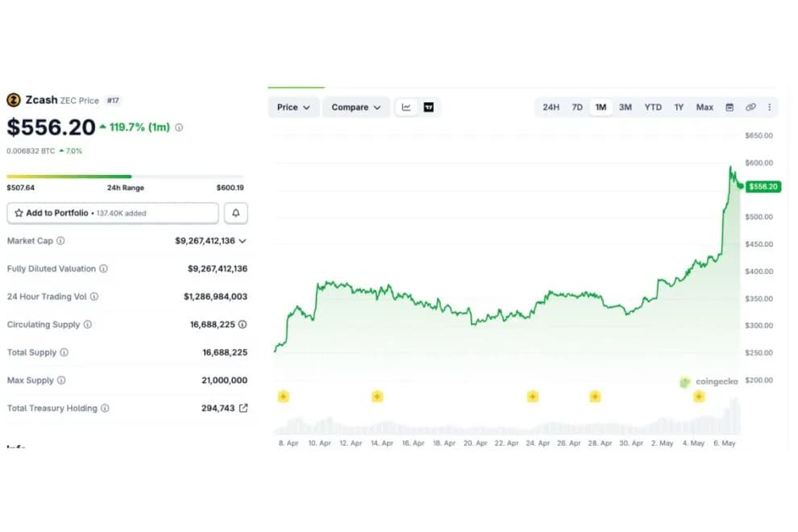Click the 24 Hour Trading Vol value $1,286,984,003
798x532 pixels.
pyautogui.click(x=216, y=297)
